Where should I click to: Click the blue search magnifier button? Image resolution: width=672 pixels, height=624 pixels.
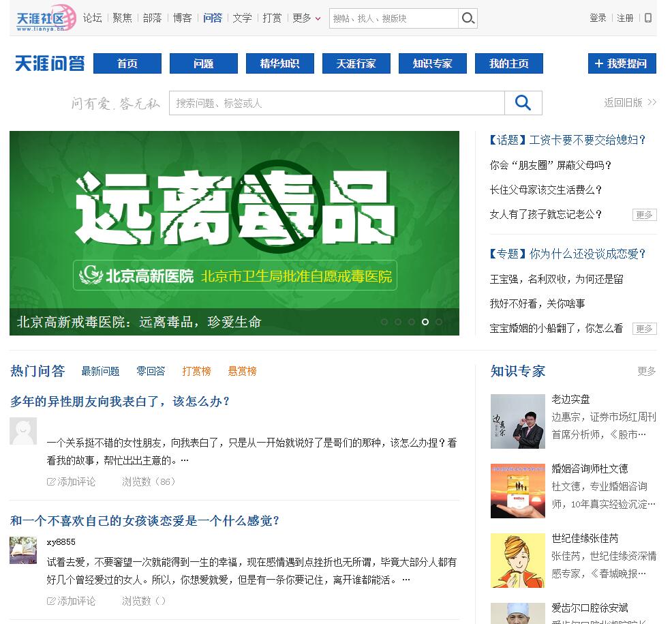pyautogui.click(x=523, y=103)
